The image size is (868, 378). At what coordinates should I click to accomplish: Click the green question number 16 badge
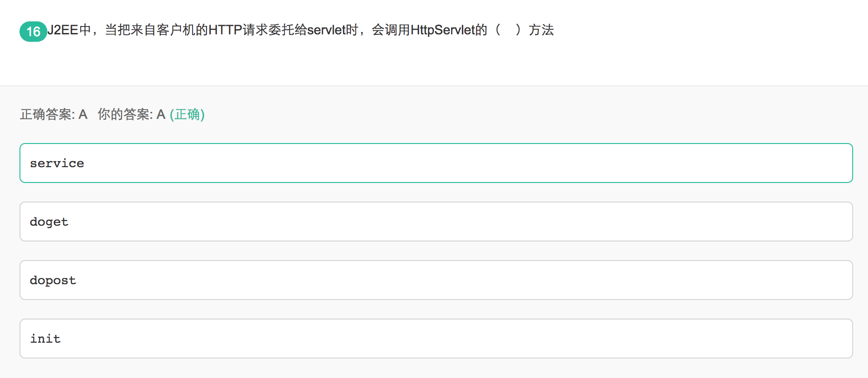33,32
